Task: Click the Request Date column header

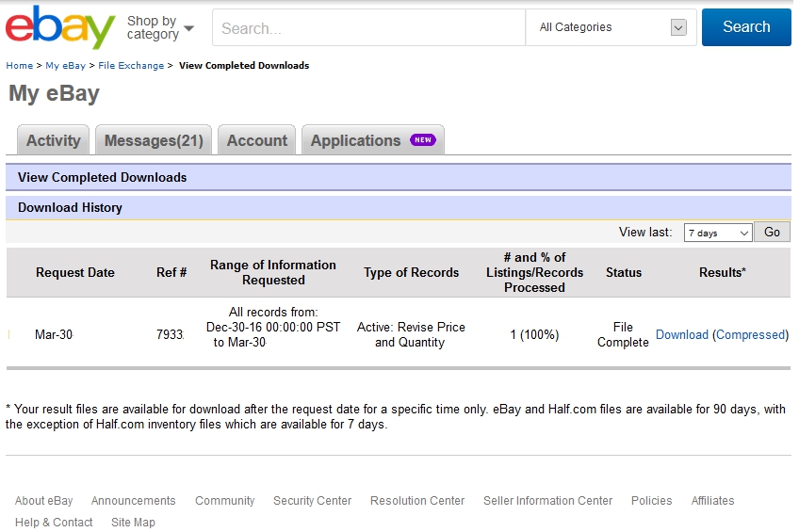Action: point(75,272)
